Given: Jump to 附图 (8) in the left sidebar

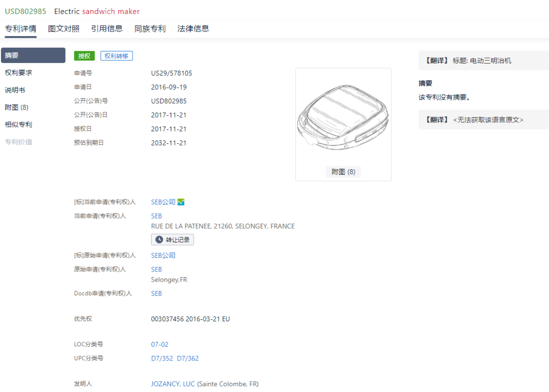Looking at the screenshot, I should point(17,107).
